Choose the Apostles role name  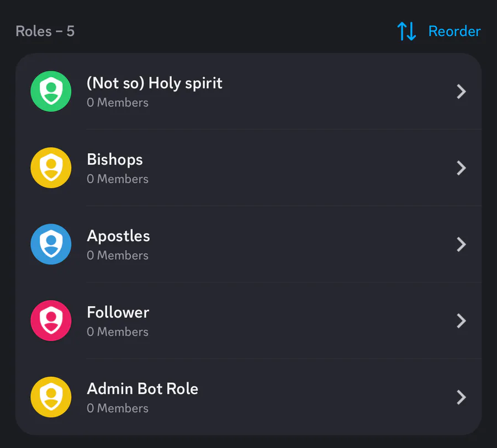118,236
